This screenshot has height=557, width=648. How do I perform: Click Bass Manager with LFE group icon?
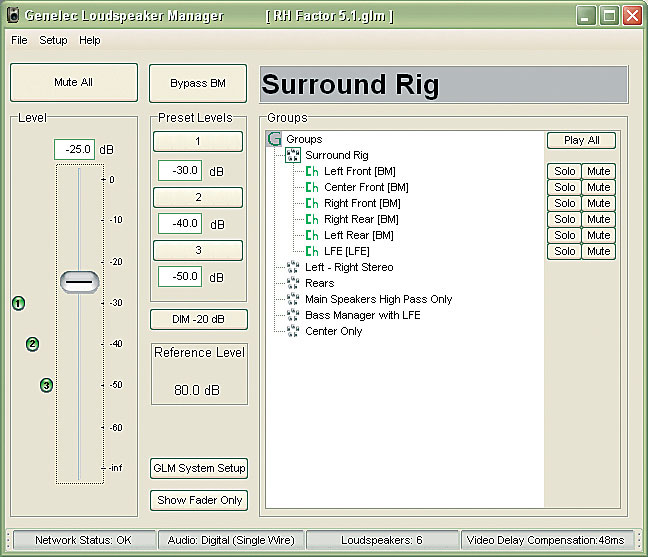[293, 315]
